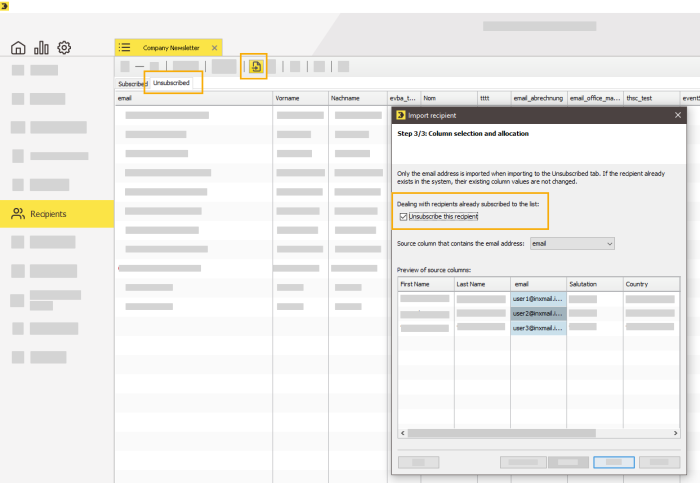Click the thsc_test column header
700x483 pixels.
pyautogui.click(x=651, y=98)
